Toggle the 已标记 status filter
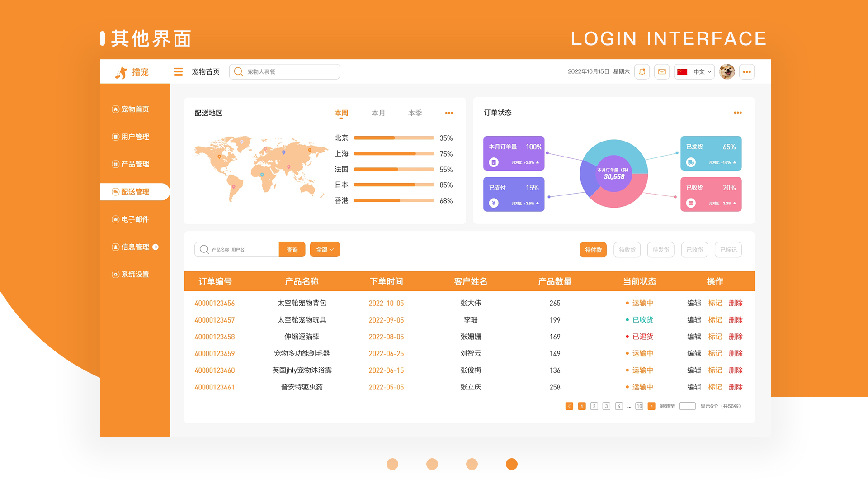 click(x=728, y=250)
